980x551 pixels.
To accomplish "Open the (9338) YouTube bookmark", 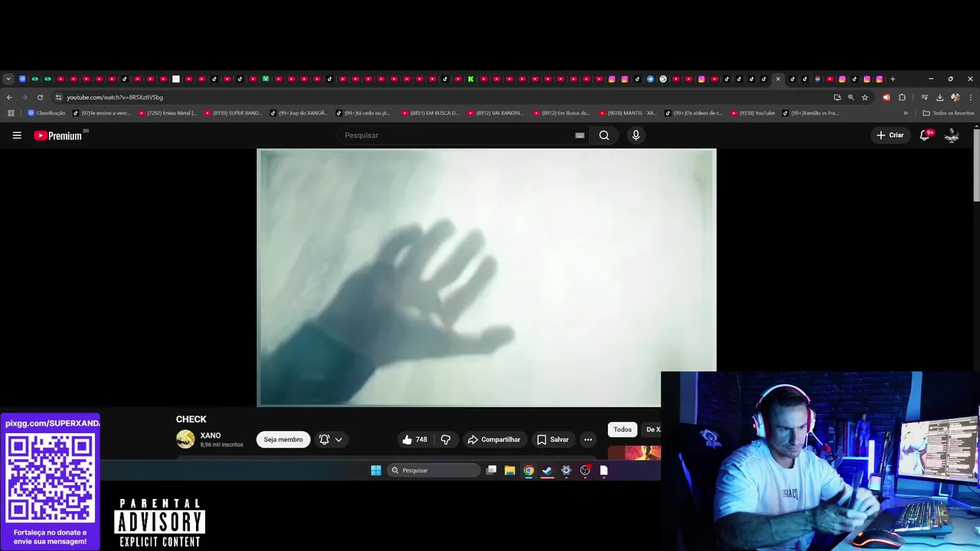I will coord(753,113).
